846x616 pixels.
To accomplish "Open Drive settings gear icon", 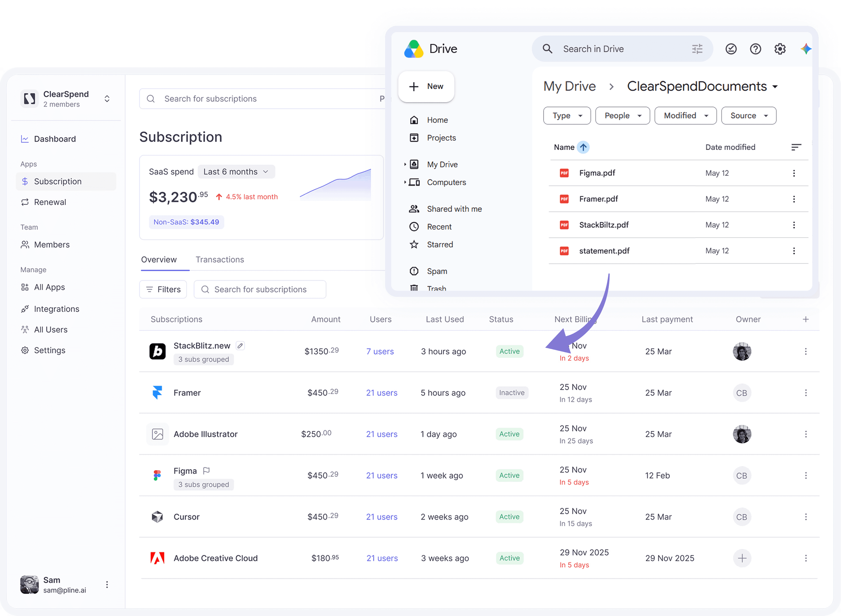I will coord(779,49).
